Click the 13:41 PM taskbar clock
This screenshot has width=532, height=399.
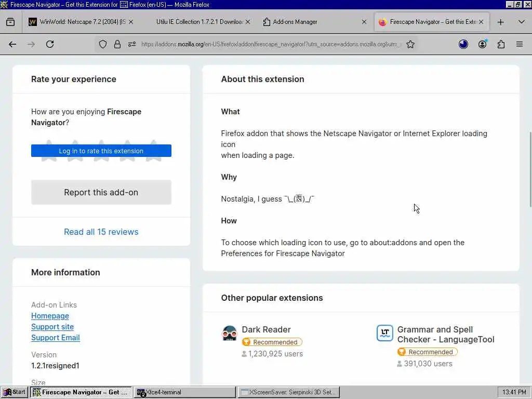click(x=514, y=392)
